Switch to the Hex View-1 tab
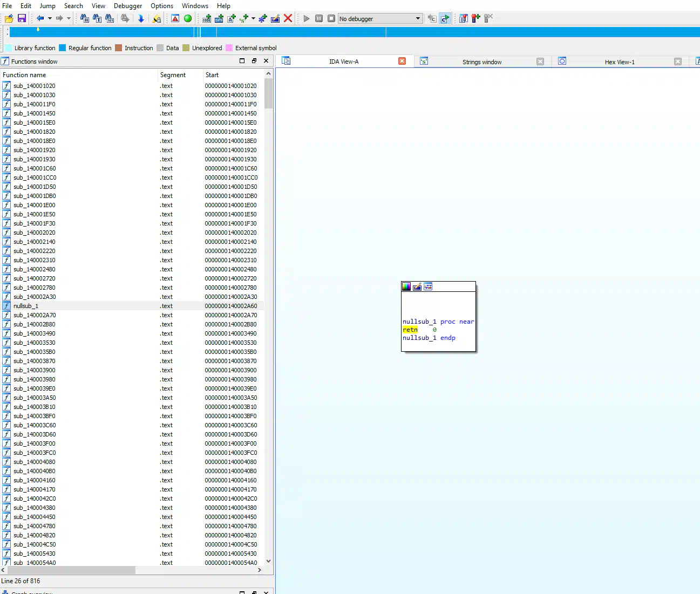700x594 pixels. (x=619, y=62)
